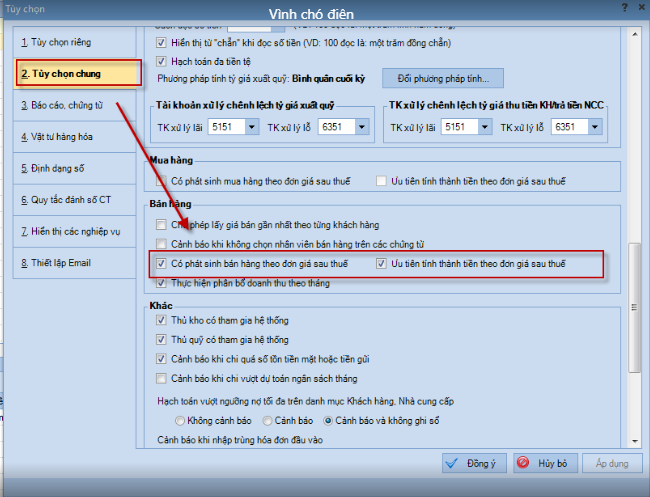Image resolution: width=650 pixels, height=497 pixels.
Task: Enable 'Có phát sinh mua hàng theo đơn giá sau thuế'
Action: pos(161,181)
